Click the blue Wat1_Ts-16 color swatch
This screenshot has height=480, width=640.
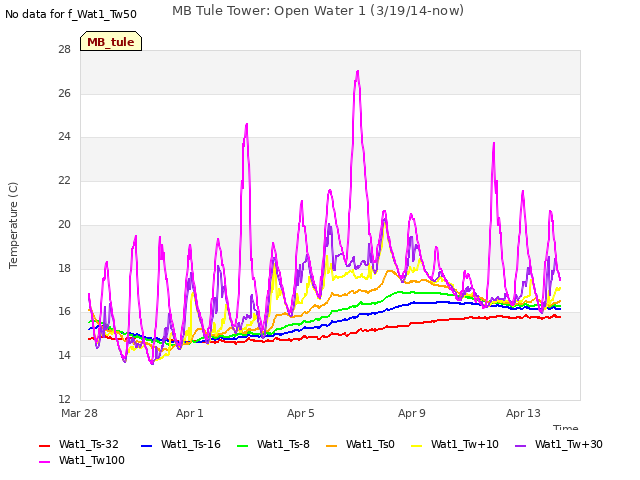tap(146, 446)
